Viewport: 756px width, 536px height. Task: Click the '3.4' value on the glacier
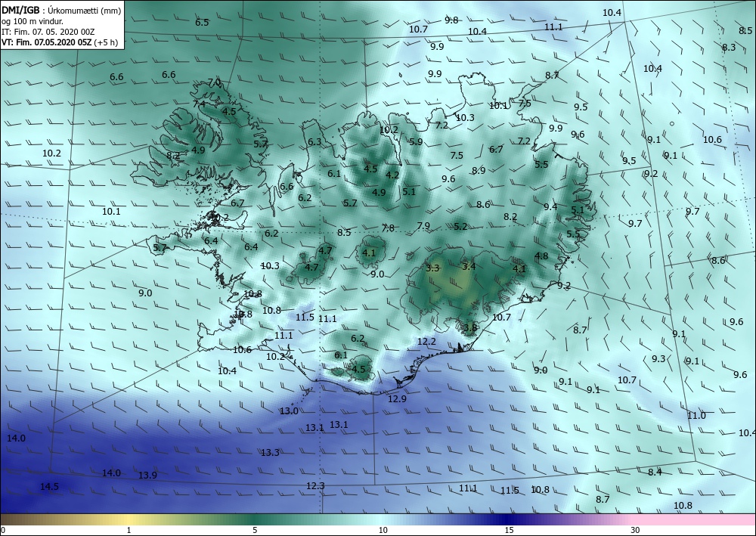pos(469,266)
